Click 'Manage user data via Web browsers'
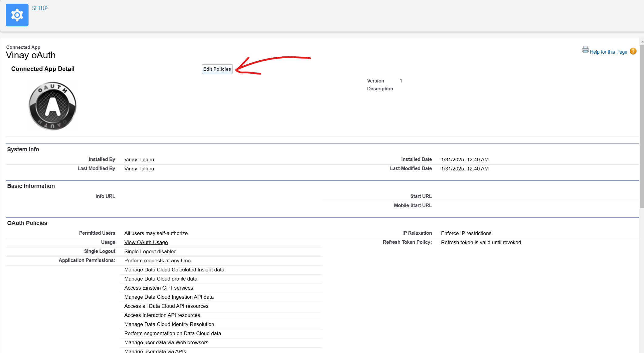Image resolution: width=644 pixels, height=353 pixels. [x=166, y=342]
